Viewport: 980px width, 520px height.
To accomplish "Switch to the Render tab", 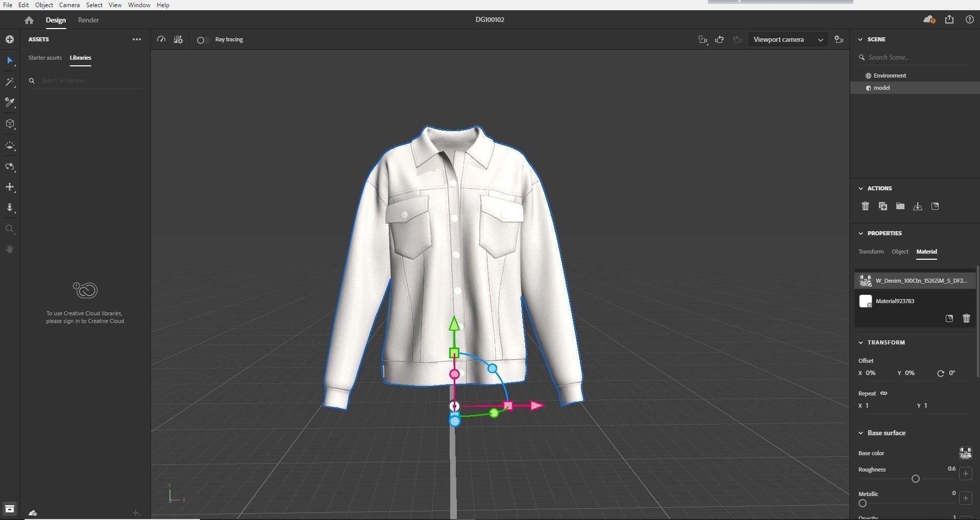I will [x=88, y=20].
